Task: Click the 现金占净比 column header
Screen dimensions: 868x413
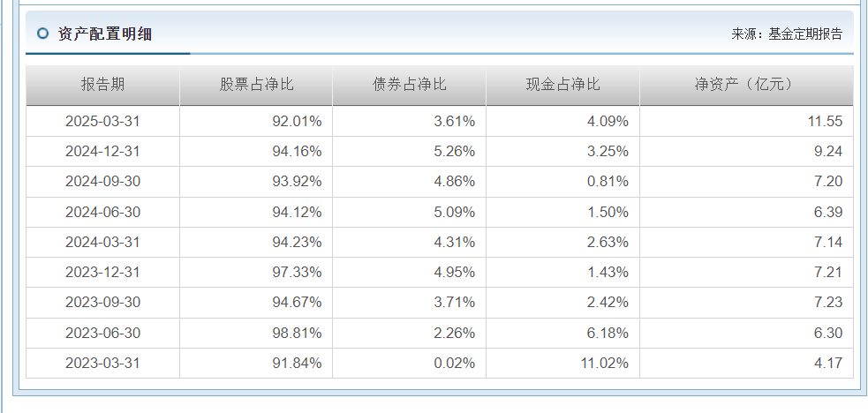Action: point(562,85)
